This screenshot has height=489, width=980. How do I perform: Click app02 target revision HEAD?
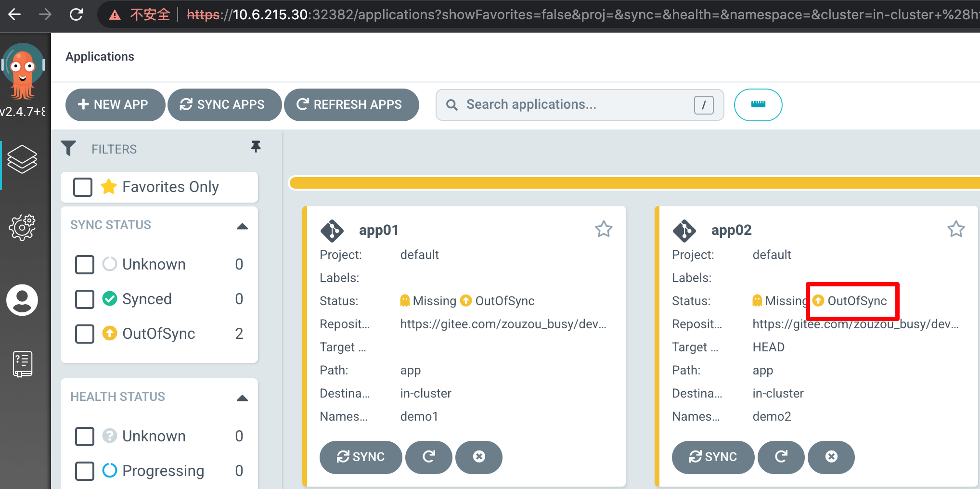coord(769,347)
